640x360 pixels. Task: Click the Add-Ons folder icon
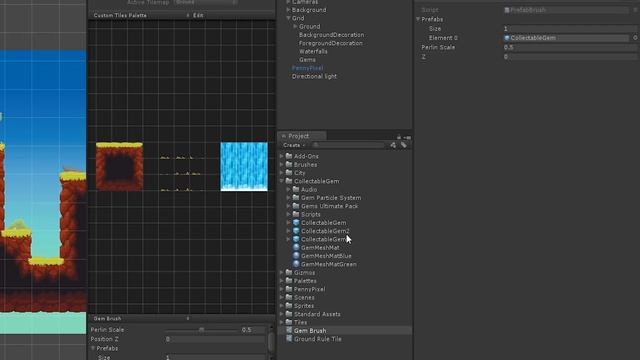(289, 156)
